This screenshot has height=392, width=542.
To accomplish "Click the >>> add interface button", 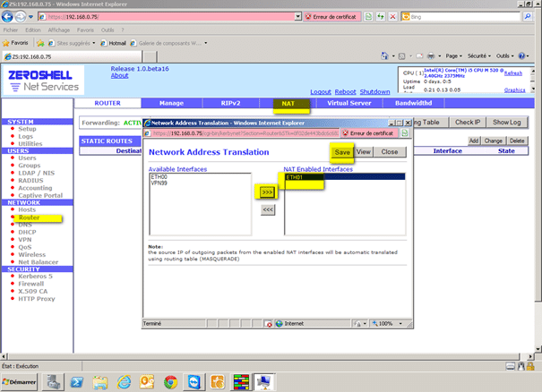I will tap(267, 192).
